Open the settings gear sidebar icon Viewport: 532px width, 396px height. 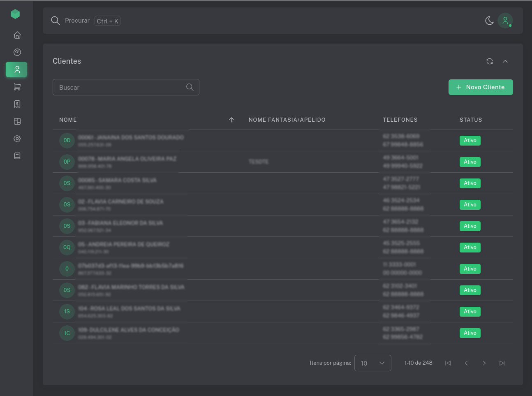point(17,139)
